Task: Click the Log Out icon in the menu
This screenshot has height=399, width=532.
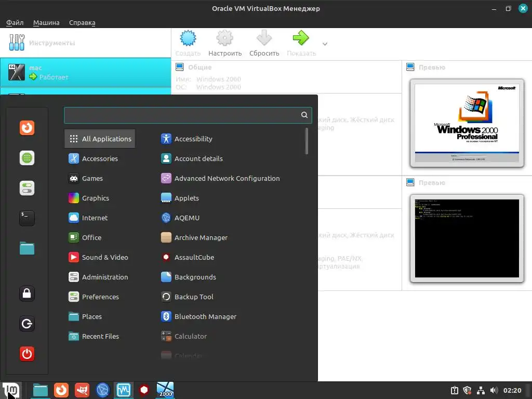Action: [x=27, y=324]
